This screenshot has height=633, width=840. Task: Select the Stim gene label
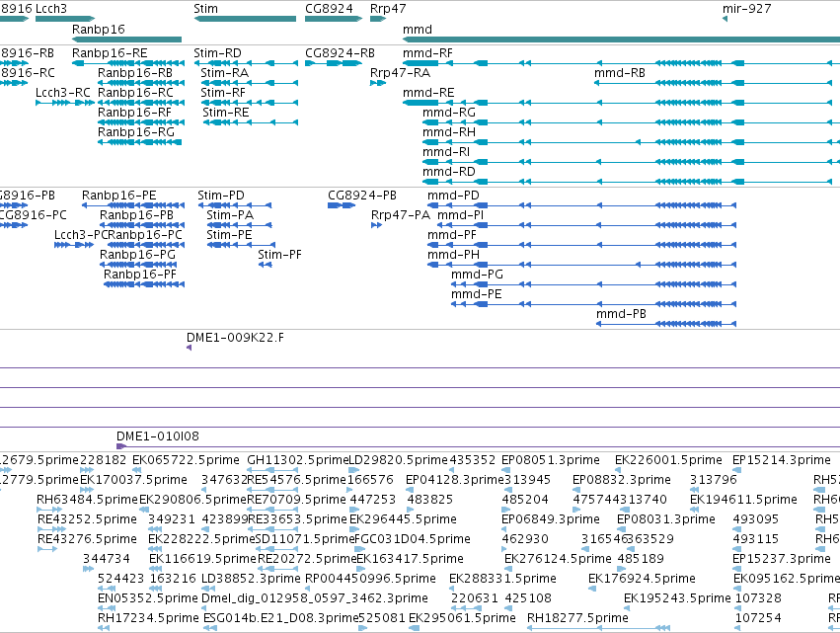pyautogui.click(x=205, y=9)
